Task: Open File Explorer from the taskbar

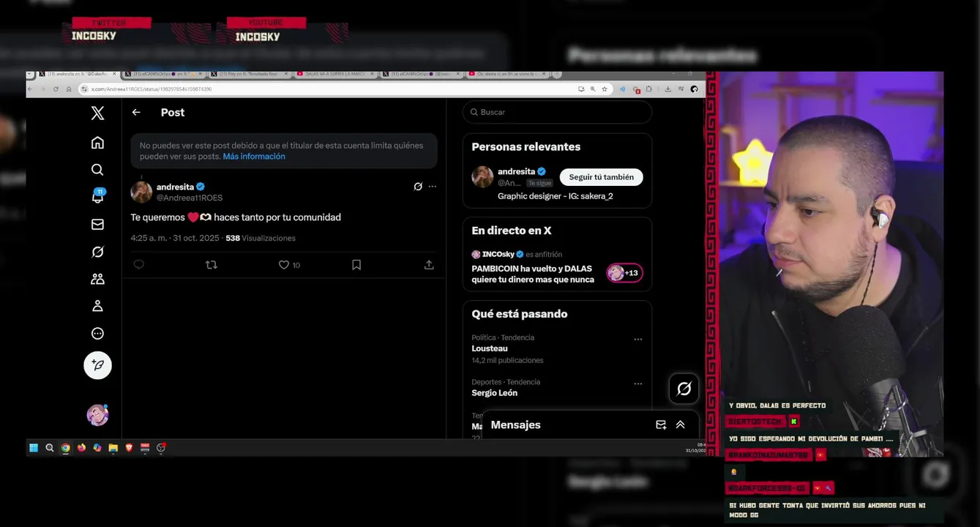Action: 113,448
